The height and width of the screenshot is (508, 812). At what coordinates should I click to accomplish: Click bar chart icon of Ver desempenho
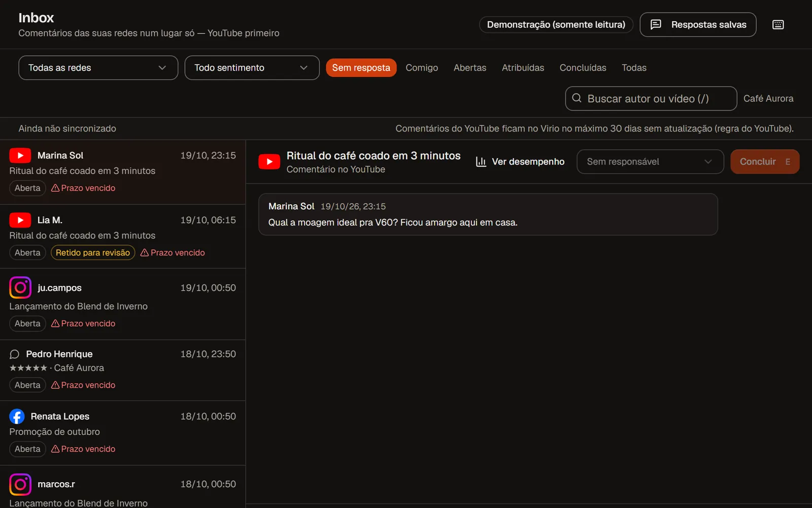(x=481, y=162)
